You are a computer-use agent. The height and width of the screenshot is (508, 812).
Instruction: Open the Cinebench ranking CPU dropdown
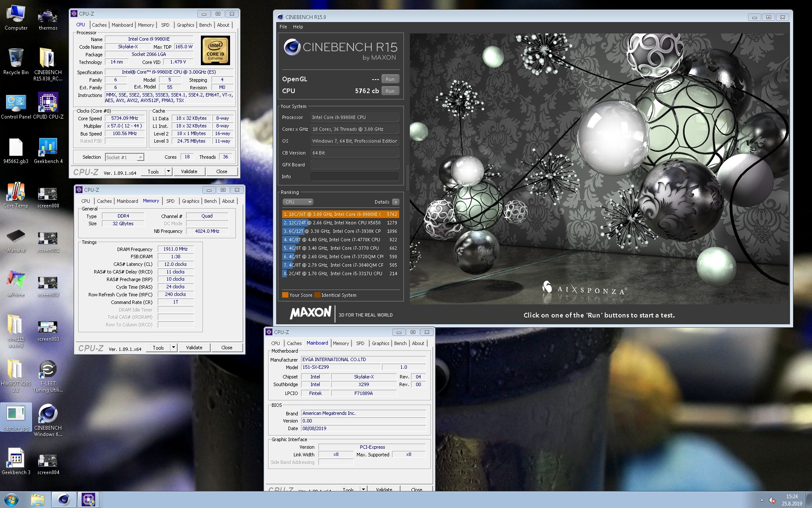pos(298,202)
